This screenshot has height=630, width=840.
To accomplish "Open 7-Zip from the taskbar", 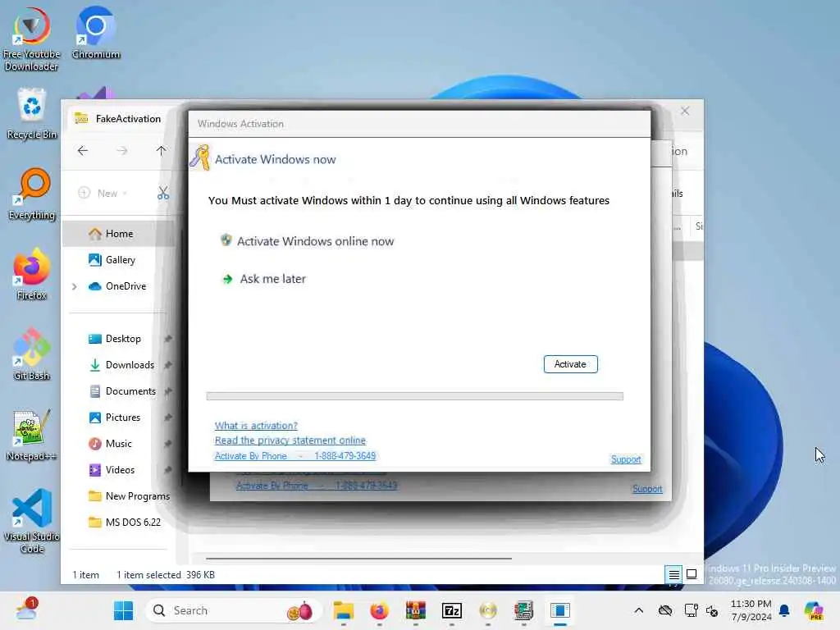I will [452, 610].
